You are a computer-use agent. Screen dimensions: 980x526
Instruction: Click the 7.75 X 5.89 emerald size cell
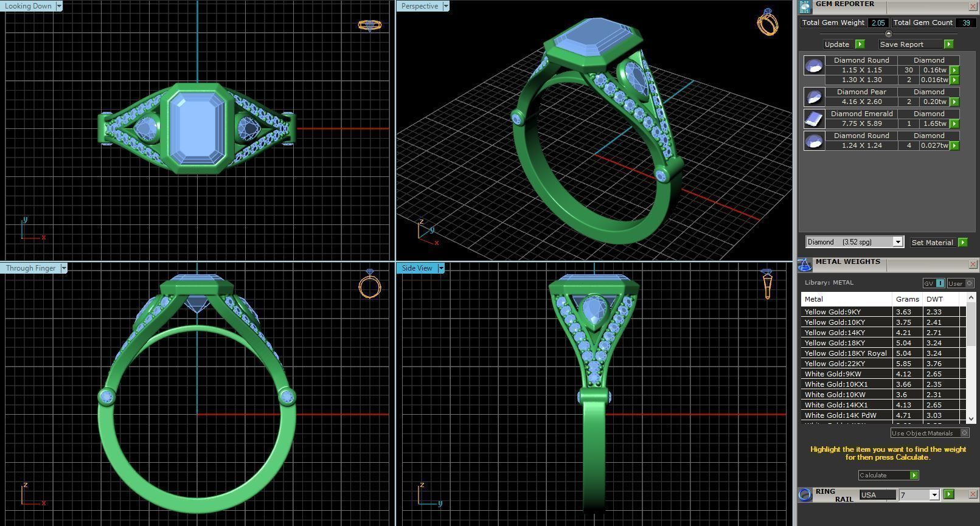tap(861, 123)
